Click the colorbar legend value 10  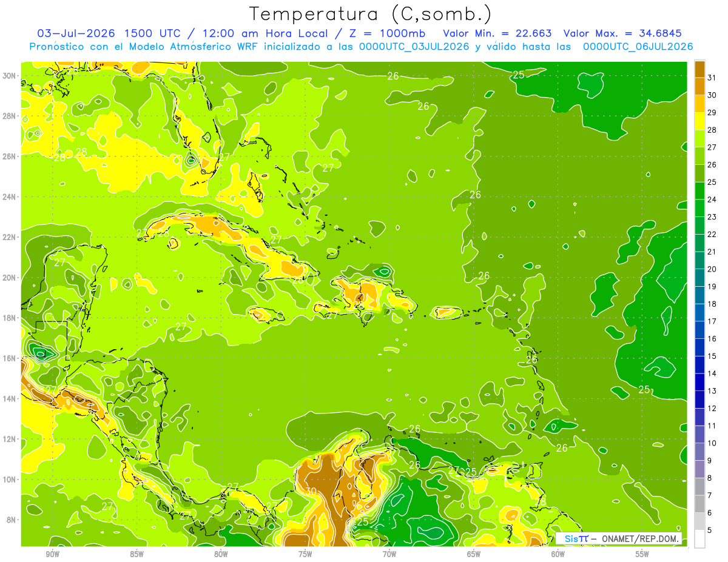(712, 443)
